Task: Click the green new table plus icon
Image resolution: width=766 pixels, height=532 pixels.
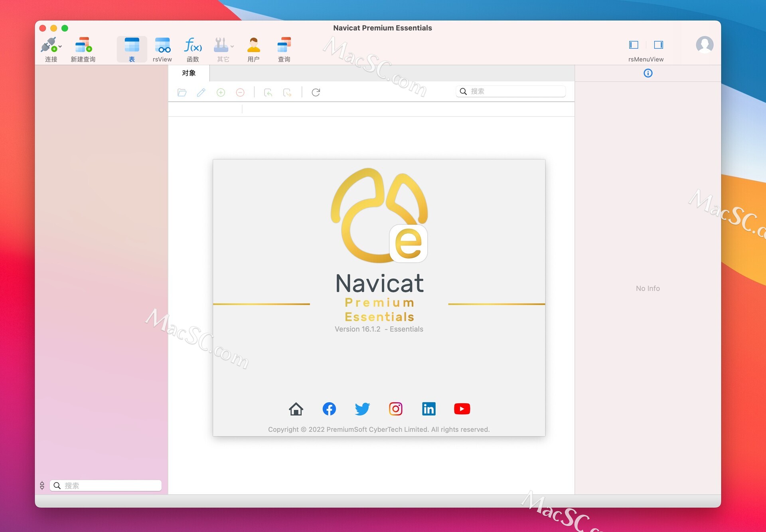Action: click(x=221, y=92)
